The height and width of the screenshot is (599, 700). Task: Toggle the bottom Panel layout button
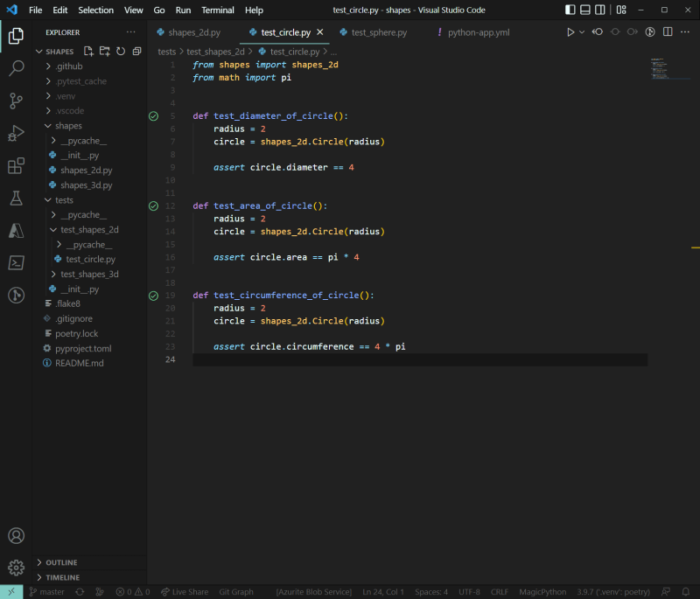585,10
